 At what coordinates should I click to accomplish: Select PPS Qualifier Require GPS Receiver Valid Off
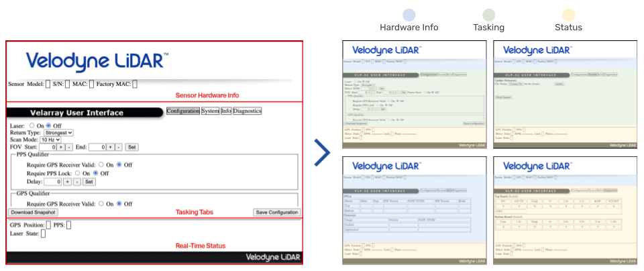pyautogui.click(x=119, y=164)
